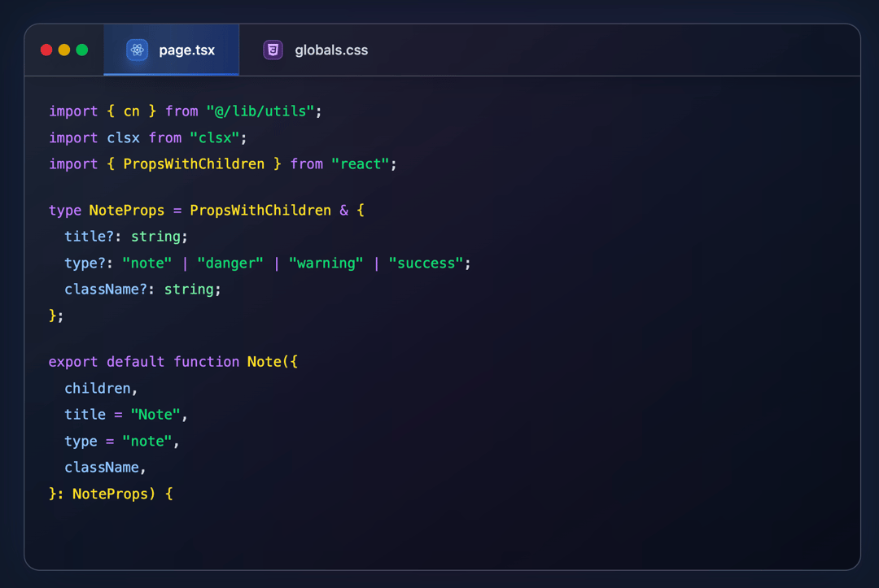Click PropsWithChildren in the react import line
Viewport: 879px width, 588px height.
click(194, 164)
